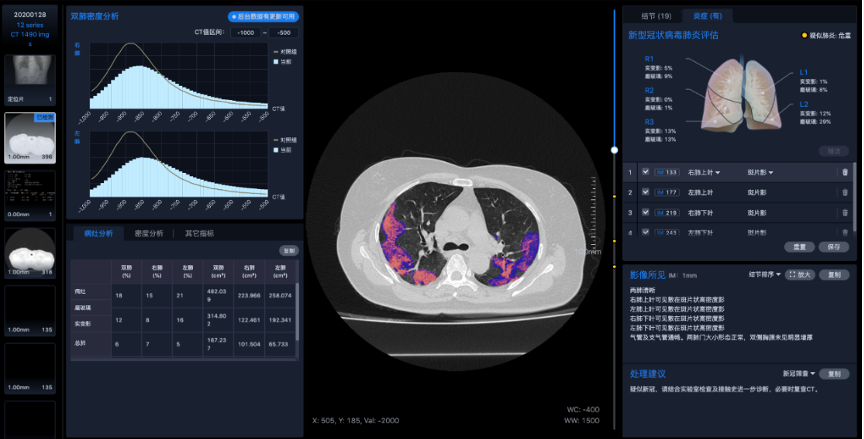Uncheck the checkbox for row 1

tap(646, 172)
